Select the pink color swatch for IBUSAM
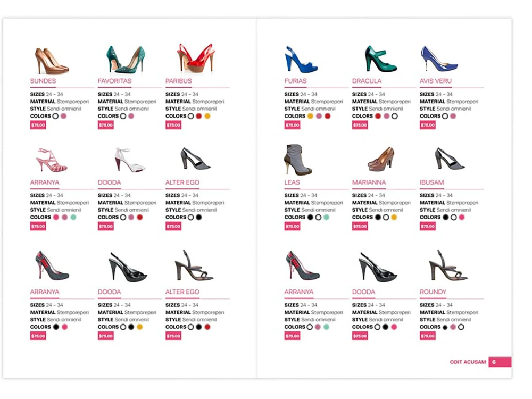Screen dimensions: 532x399 (x=461, y=218)
